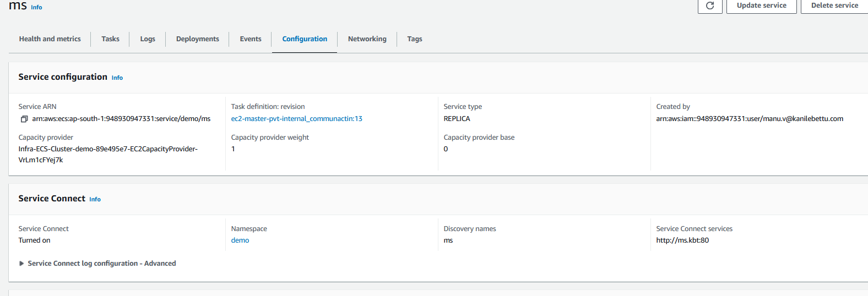Click the Capacity provider weight value 1

coord(233,149)
